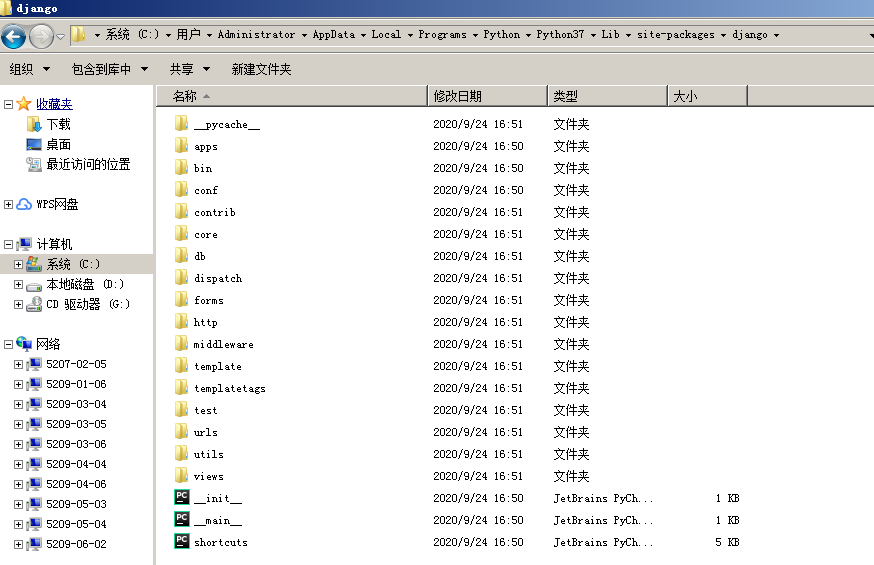Open dropdown arrow after Lib in path

pyautogui.click(x=628, y=35)
